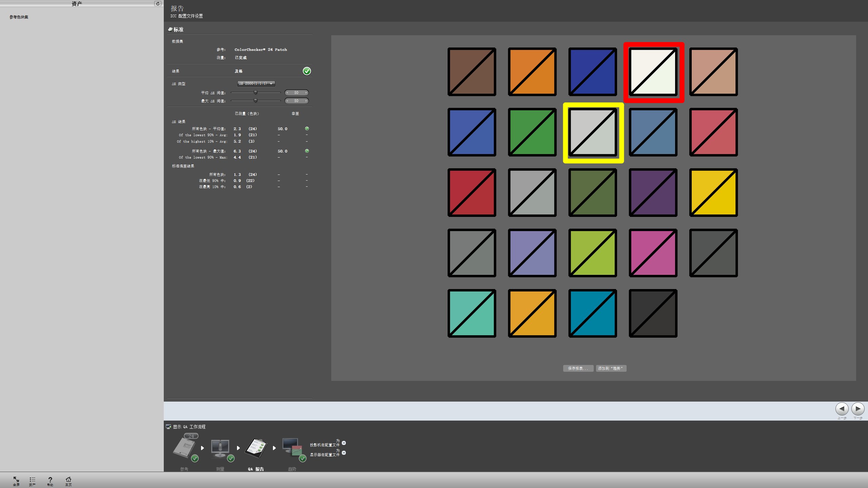Click arrow for 投影机做配置文件 link
Viewport: 868px width, 488px height.
point(344,443)
